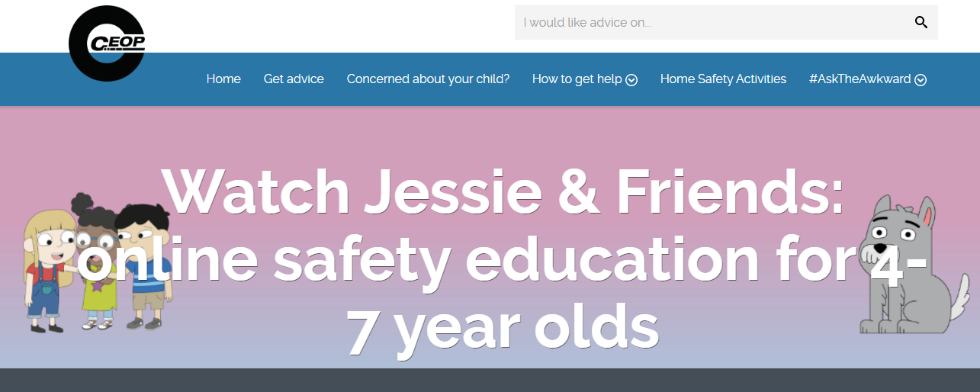
Task: Select the #AskTheAwkward nav label
Action: click(x=860, y=79)
